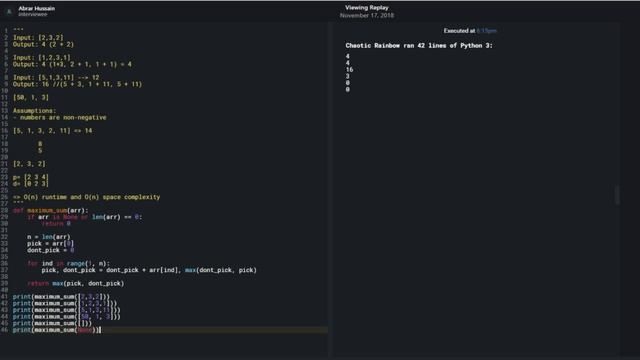This screenshot has height=360, width=640.
Task: Click line number 41 in the gutter
Action: tap(4, 297)
